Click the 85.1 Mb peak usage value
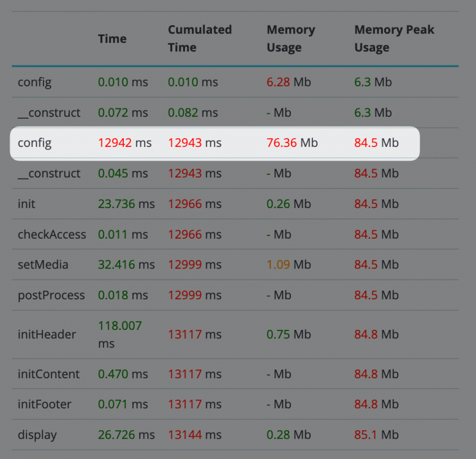Image resolution: width=476 pixels, height=459 pixels. 376,435
